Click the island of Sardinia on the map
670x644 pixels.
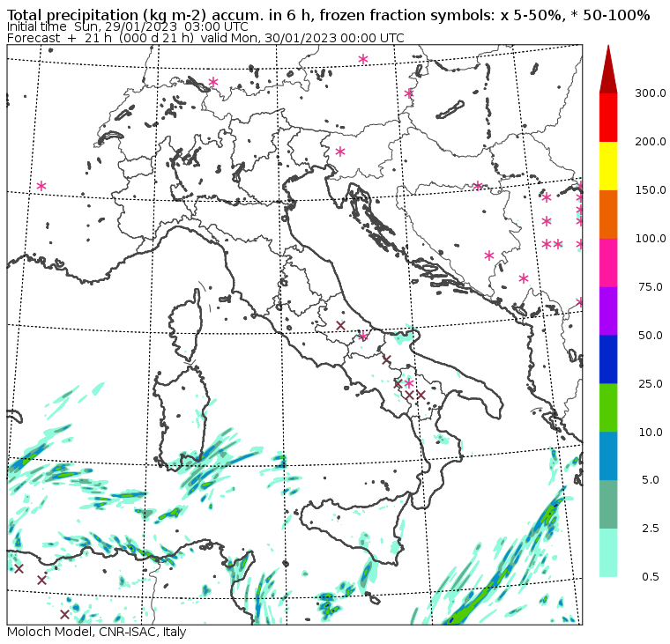(x=182, y=418)
